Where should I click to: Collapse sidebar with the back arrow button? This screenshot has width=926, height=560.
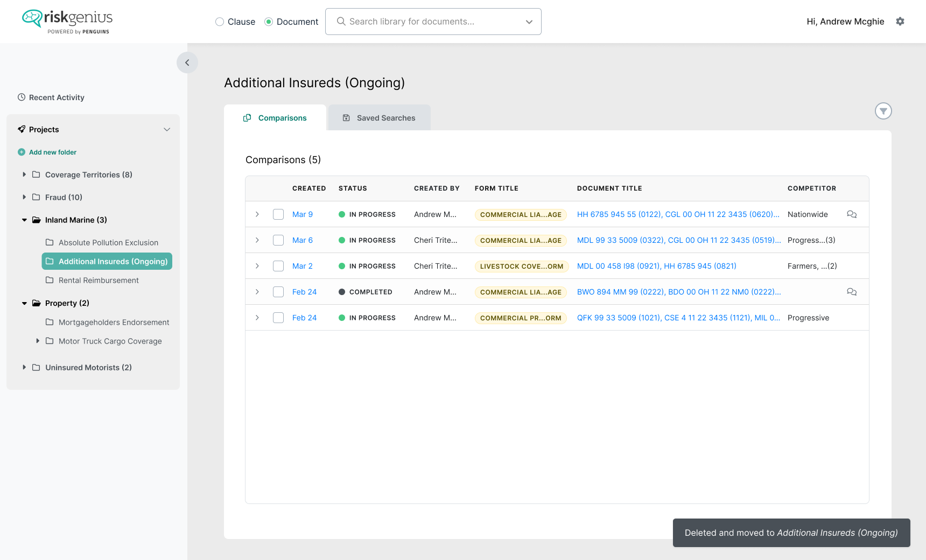[187, 62]
